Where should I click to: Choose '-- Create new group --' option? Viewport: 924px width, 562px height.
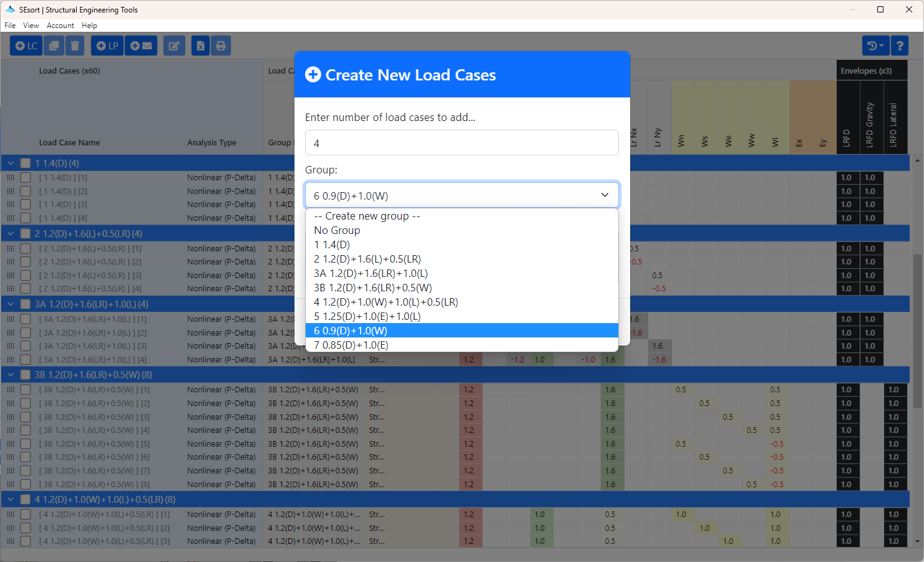click(x=462, y=216)
